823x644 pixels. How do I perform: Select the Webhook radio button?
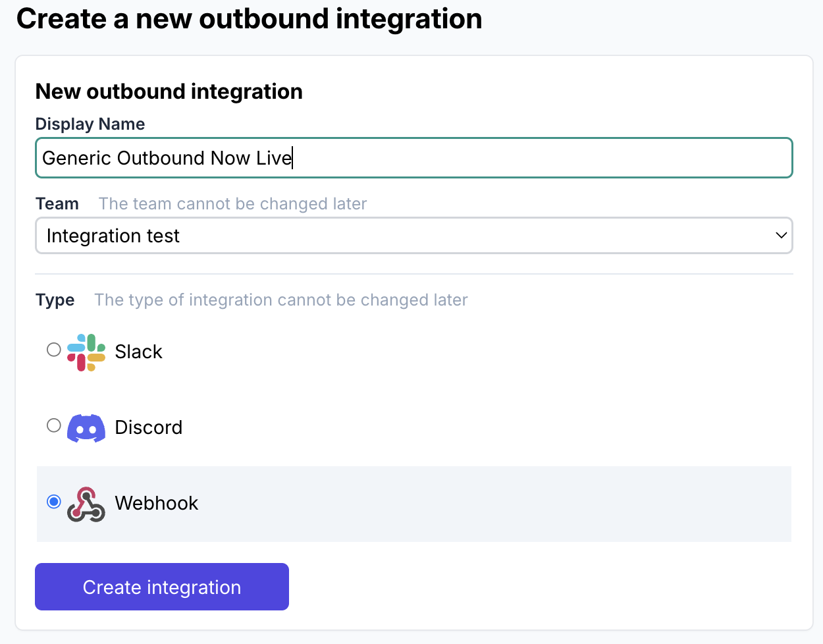[54, 502]
